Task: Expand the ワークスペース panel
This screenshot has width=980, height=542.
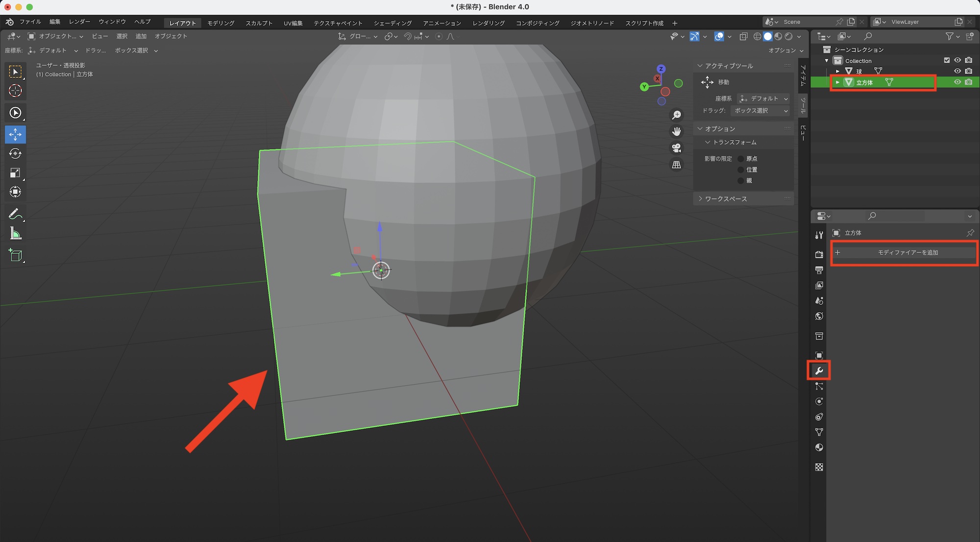Action: pos(726,199)
